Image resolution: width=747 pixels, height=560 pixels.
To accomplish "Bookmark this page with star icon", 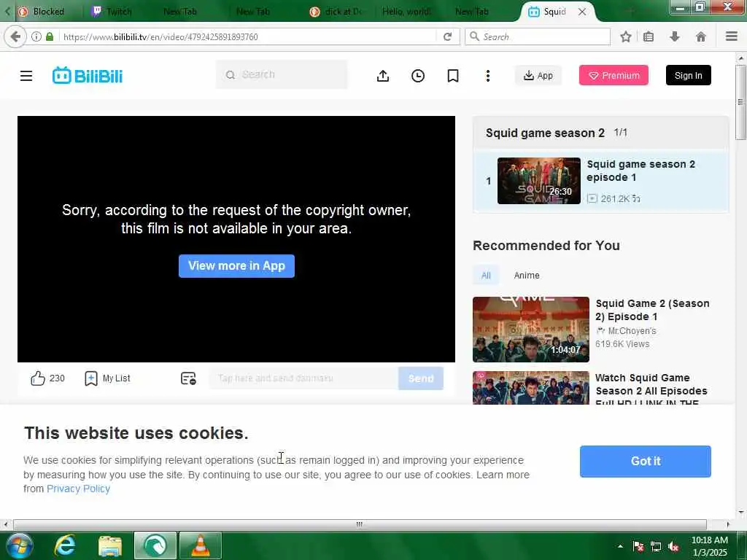I will [x=625, y=36].
